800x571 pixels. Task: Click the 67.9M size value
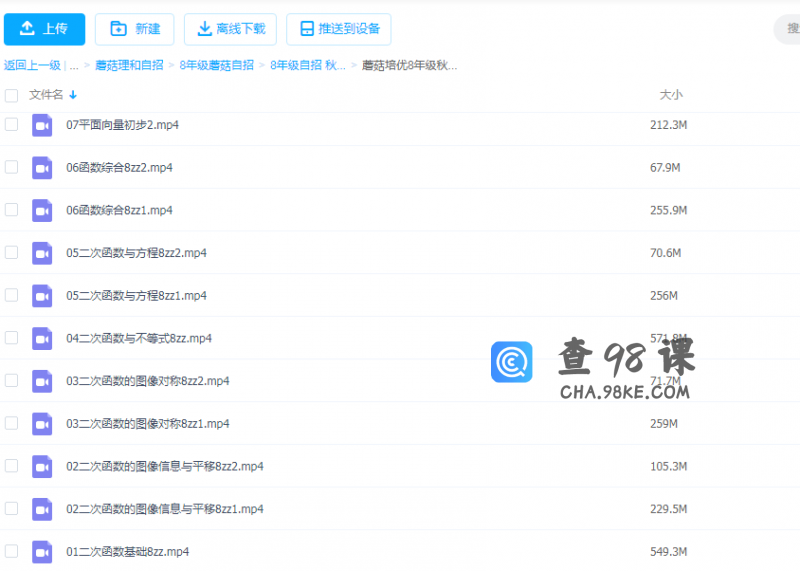[x=665, y=168]
